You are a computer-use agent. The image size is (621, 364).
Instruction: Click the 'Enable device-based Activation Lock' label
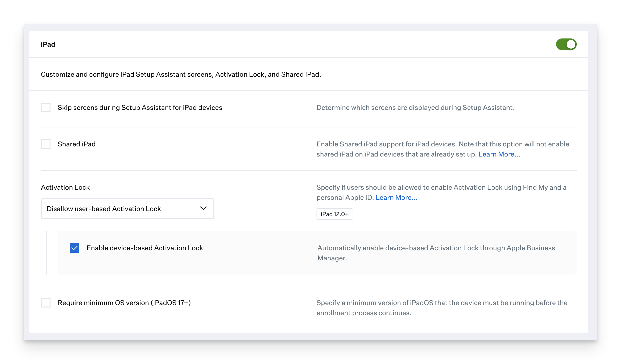[145, 248]
